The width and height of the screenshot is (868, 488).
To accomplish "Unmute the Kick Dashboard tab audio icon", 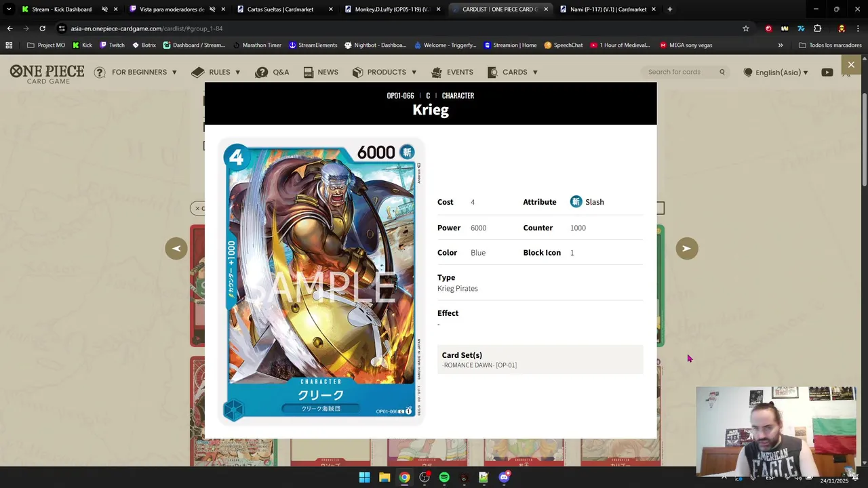I will click(x=104, y=9).
